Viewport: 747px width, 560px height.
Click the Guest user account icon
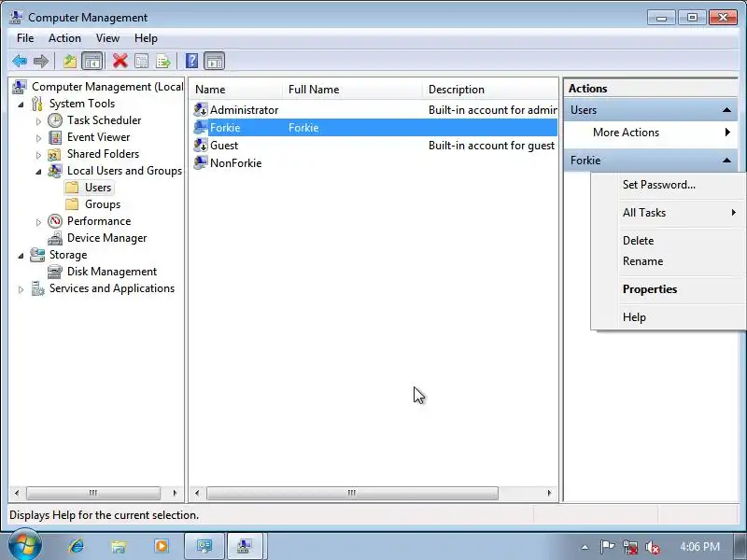(201, 145)
